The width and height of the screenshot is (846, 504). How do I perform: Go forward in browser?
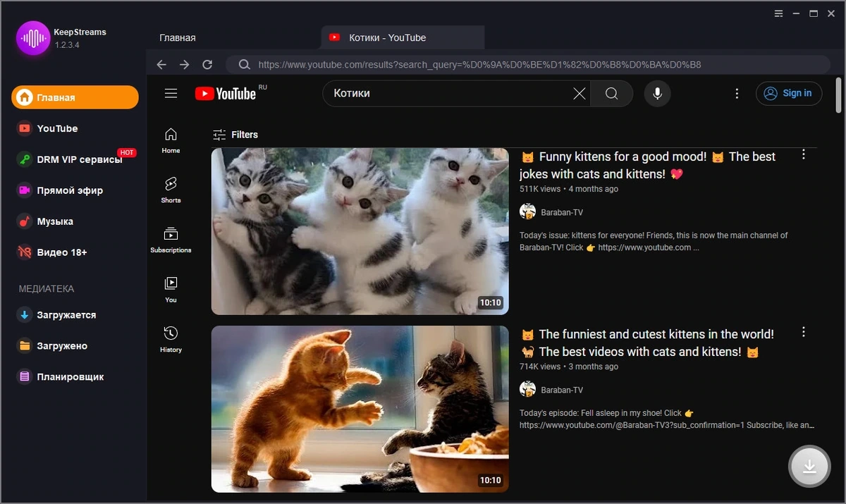(x=184, y=64)
